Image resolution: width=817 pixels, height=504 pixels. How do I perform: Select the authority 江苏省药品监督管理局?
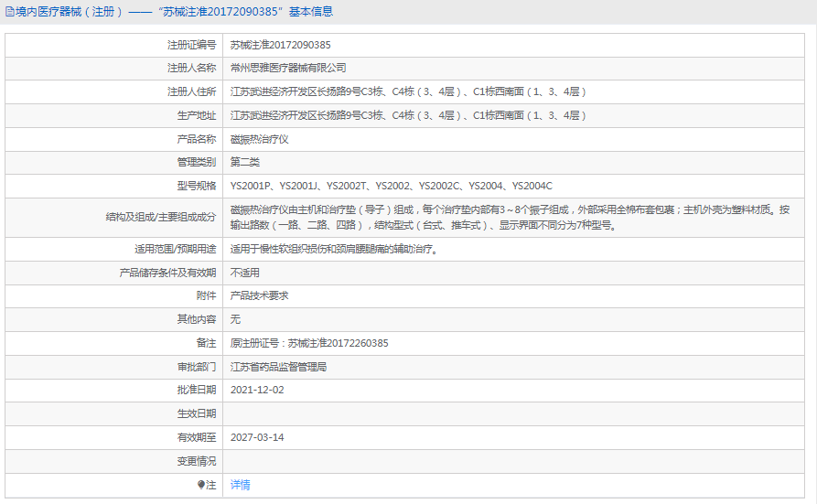(279, 367)
